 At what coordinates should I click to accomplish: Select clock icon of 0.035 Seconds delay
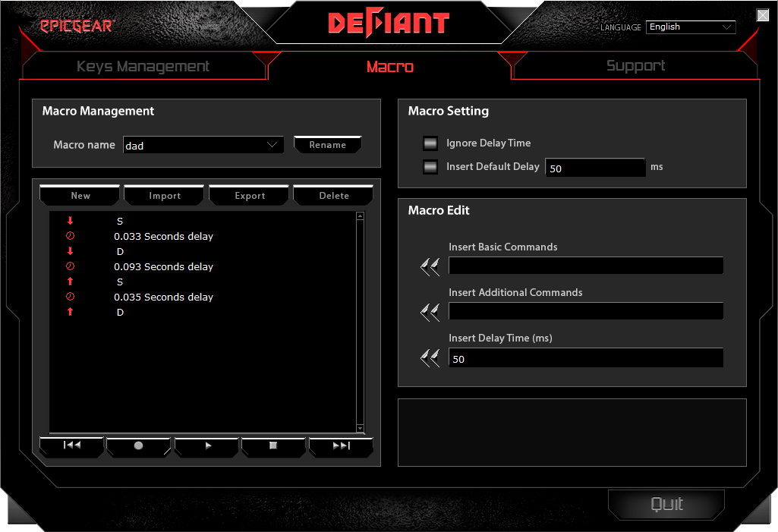70,296
